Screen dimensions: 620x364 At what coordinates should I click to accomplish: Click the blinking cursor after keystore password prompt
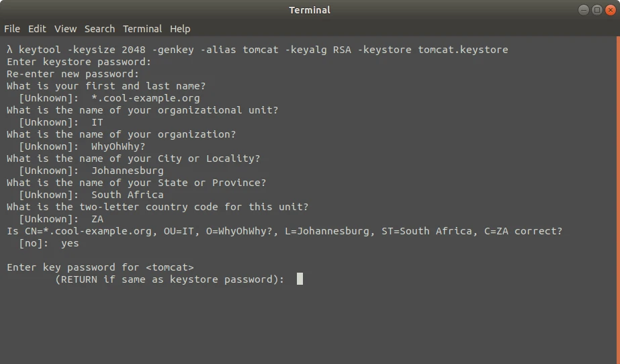tap(300, 279)
